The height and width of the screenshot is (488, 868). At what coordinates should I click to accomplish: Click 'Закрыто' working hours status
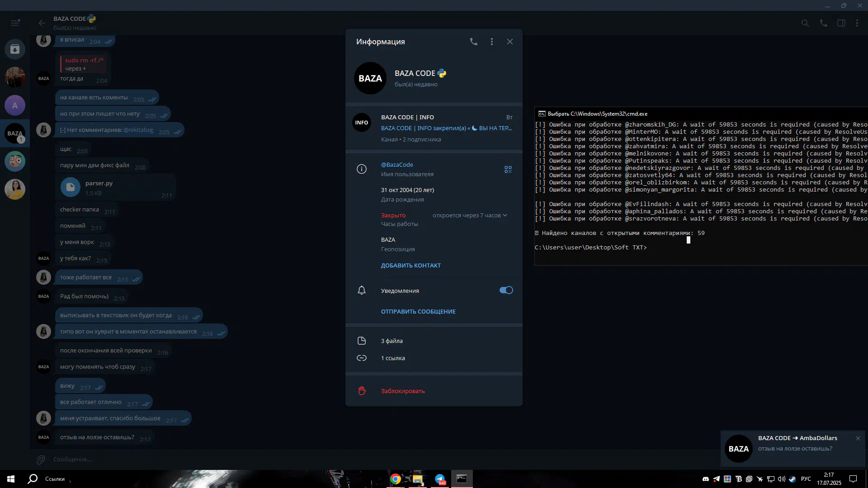click(393, 215)
